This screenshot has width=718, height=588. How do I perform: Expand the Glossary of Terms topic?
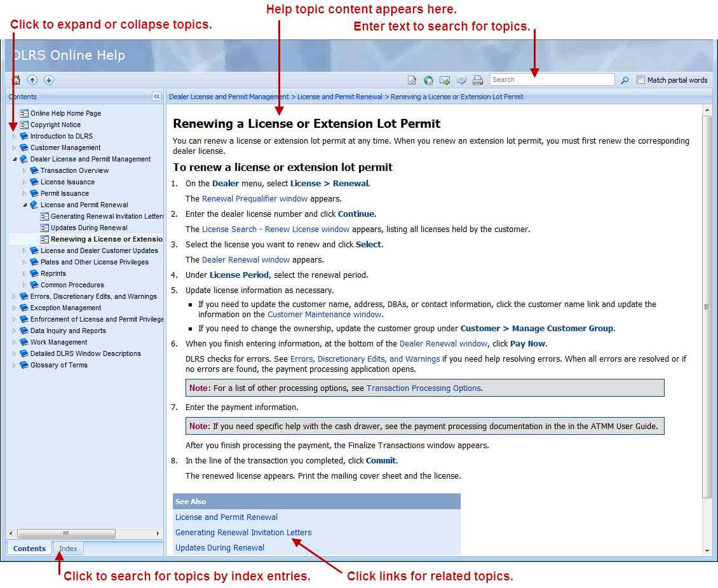15,365
